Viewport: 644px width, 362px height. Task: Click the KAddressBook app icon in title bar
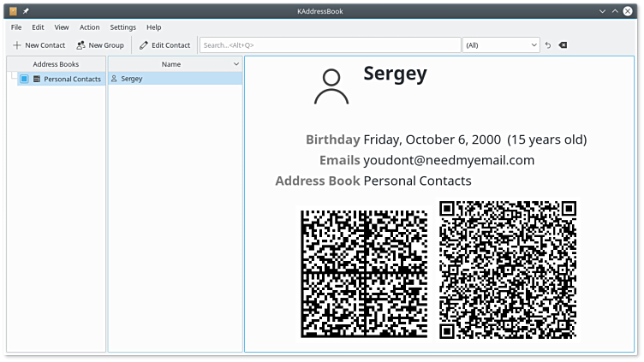pyautogui.click(x=13, y=11)
